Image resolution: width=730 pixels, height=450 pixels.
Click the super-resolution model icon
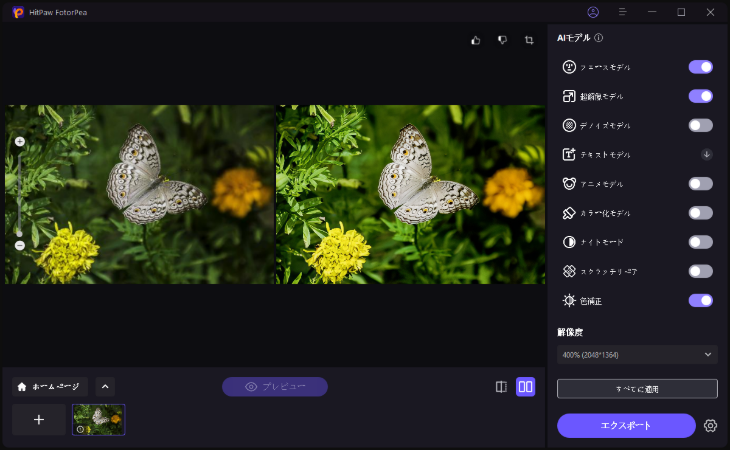coord(569,96)
